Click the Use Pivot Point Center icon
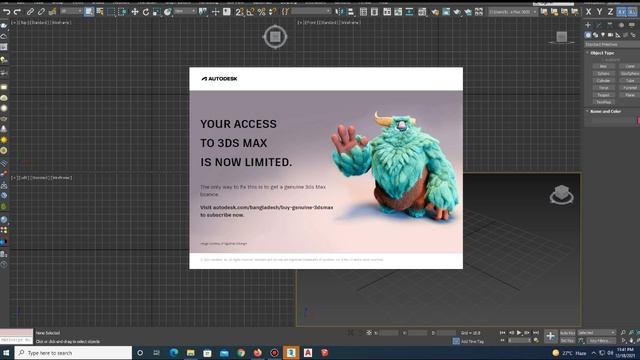 tap(203, 12)
